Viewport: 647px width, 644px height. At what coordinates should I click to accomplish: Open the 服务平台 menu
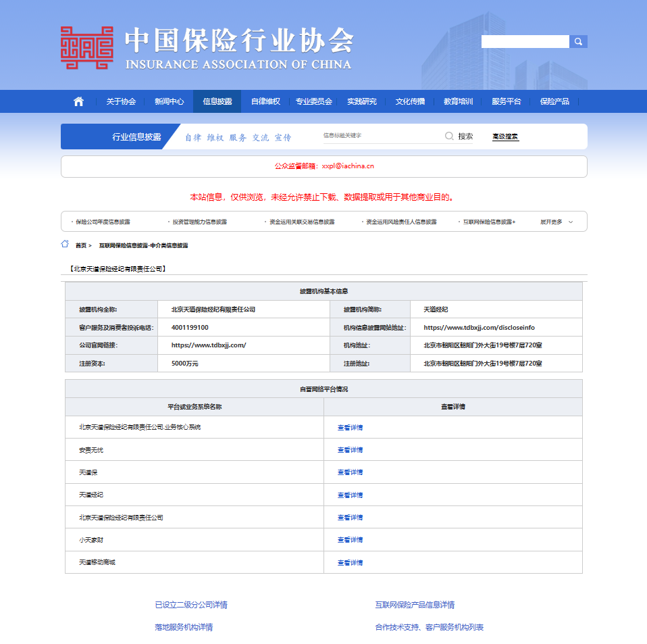507,101
